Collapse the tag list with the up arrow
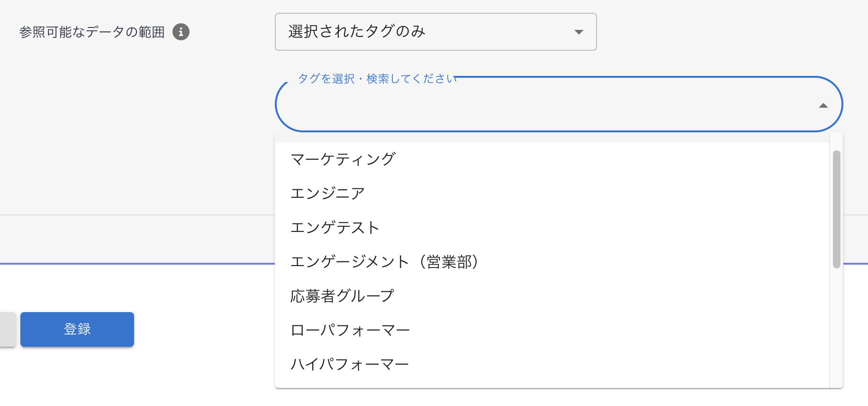 click(x=823, y=105)
